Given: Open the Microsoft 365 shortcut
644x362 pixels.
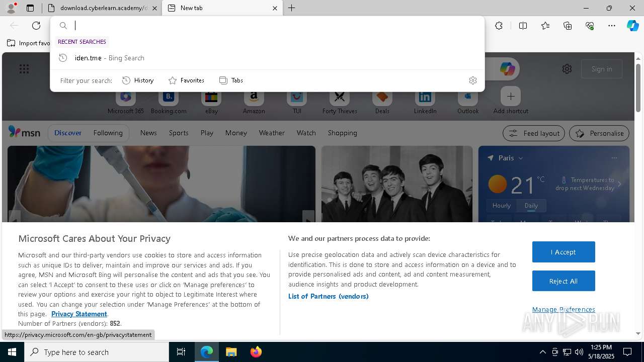Looking at the screenshot, I should [126, 102].
